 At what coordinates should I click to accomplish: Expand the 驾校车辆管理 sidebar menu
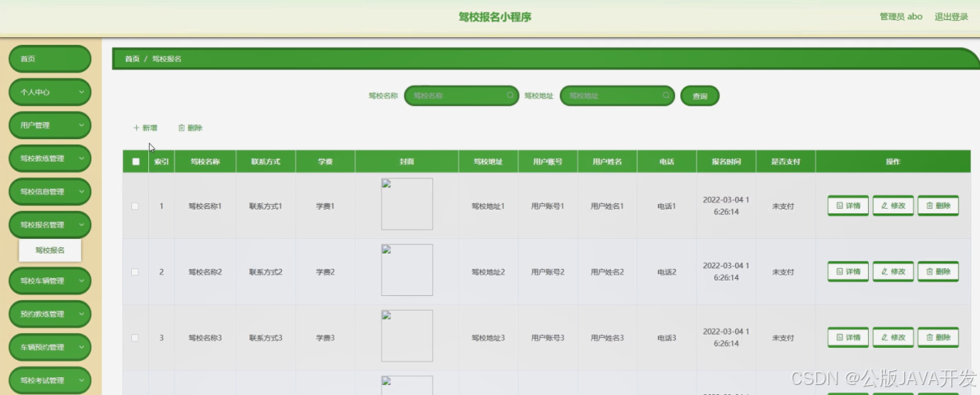(x=50, y=281)
